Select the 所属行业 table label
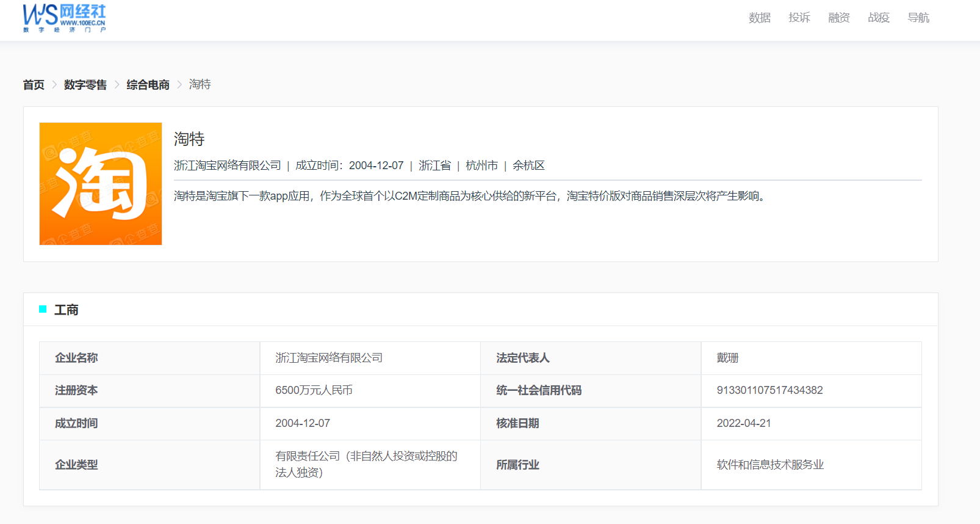The width and height of the screenshot is (980, 524). pos(517,465)
